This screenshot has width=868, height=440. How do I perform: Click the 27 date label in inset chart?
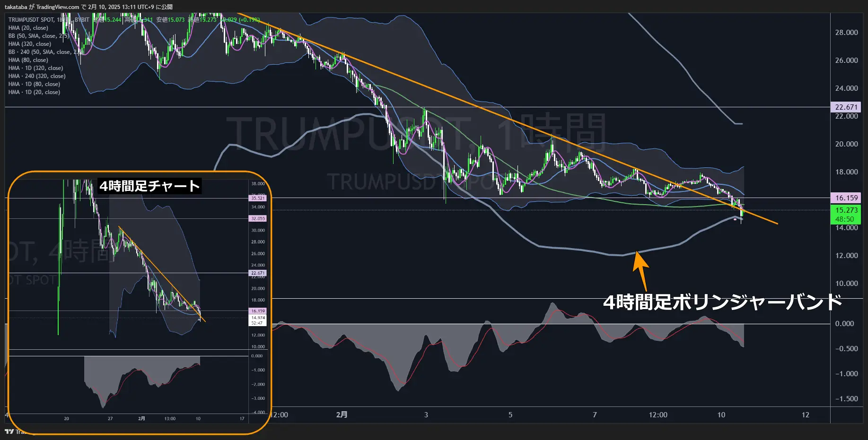(110, 419)
